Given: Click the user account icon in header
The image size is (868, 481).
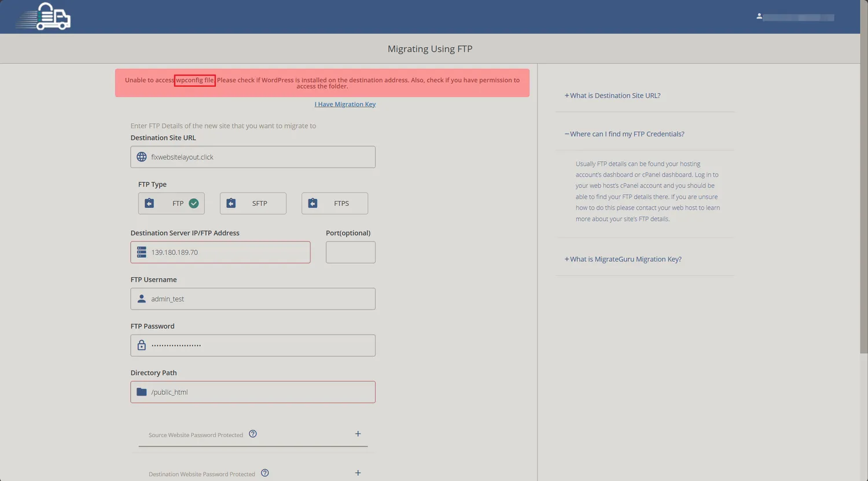Looking at the screenshot, I should (759, 17).
